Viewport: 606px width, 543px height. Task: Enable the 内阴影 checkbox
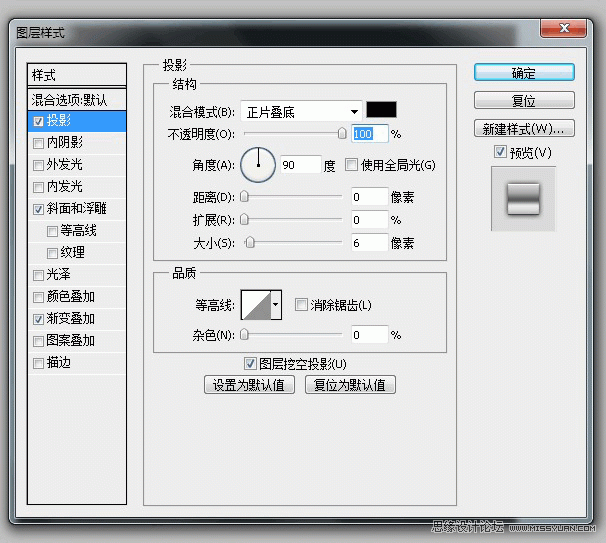[x=38, y=143]
